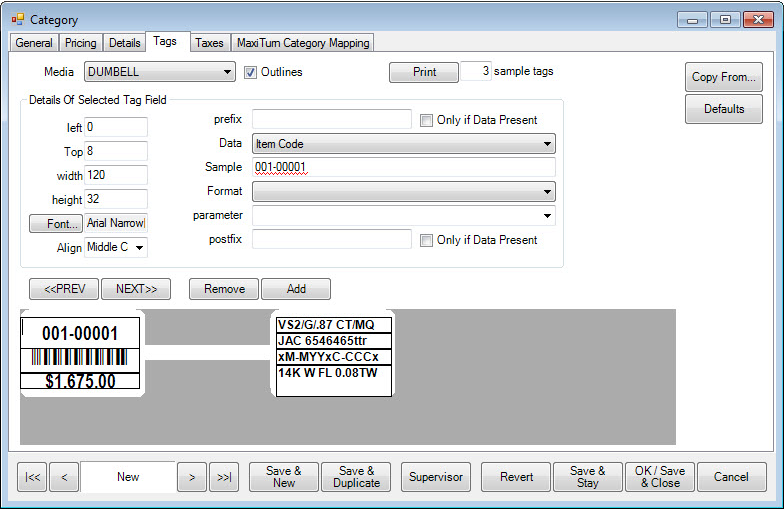Select the barcode field on tag preview
Viewport: 784px width, 510px height.
pyautogui.click(x=80, y=357)
